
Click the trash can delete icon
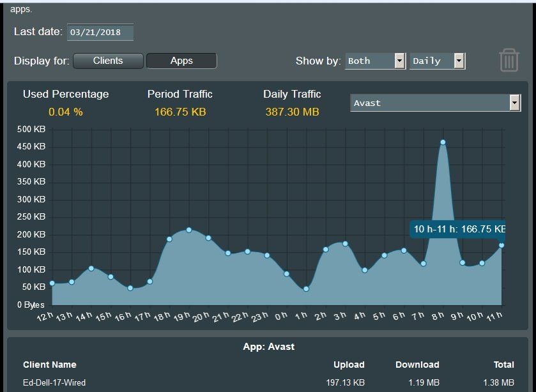(x=509, y=60)
